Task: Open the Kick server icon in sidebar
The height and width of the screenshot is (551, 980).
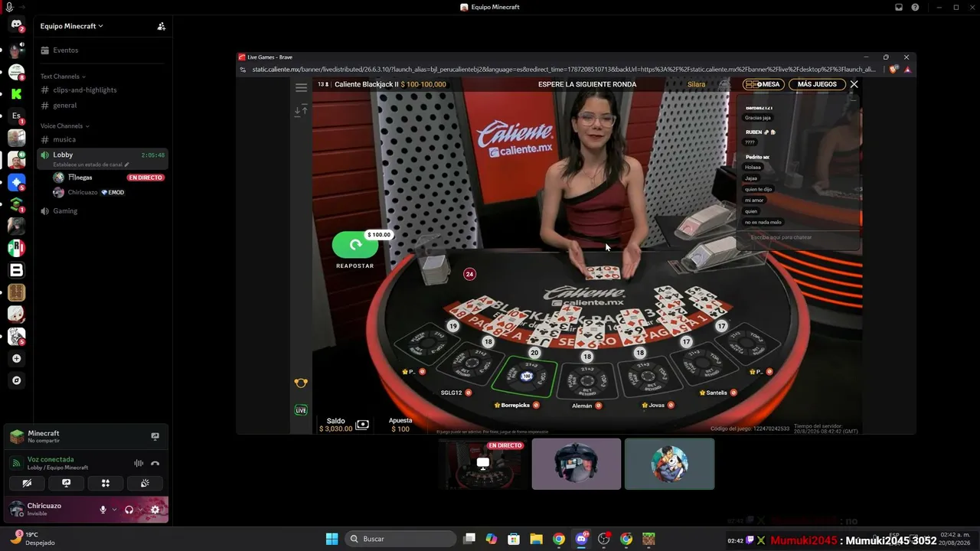Action: click(x=16, y=94)
